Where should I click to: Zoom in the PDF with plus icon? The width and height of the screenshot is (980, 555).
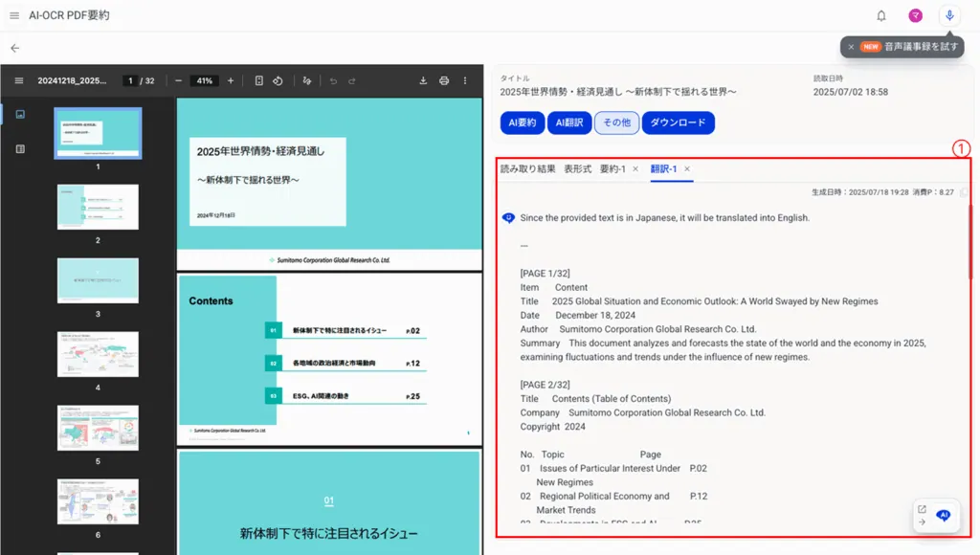click(x=231, y=80)
